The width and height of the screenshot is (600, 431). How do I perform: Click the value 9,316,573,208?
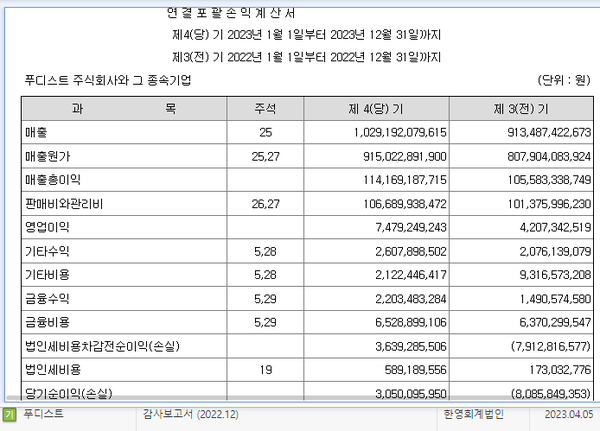pos(555,275)
